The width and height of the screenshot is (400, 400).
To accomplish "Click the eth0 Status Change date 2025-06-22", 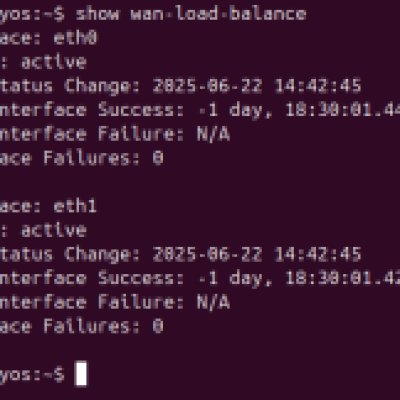I will point(207,86).
